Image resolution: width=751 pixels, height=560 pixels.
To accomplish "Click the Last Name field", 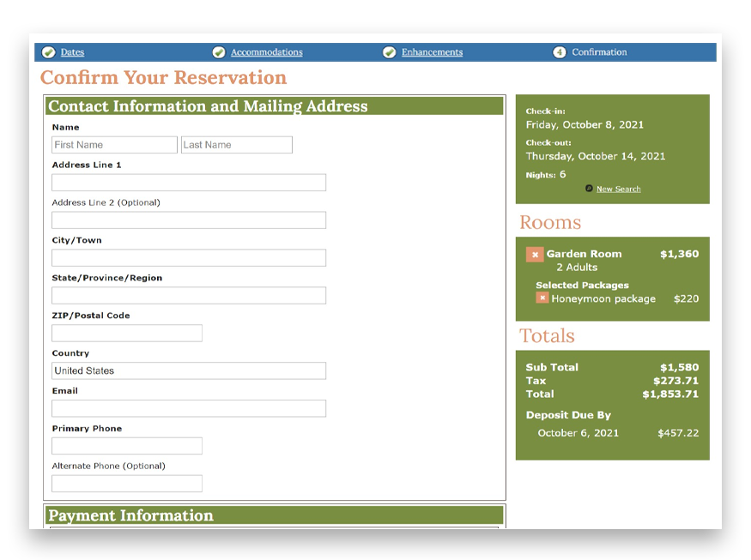I will (236, 144).
